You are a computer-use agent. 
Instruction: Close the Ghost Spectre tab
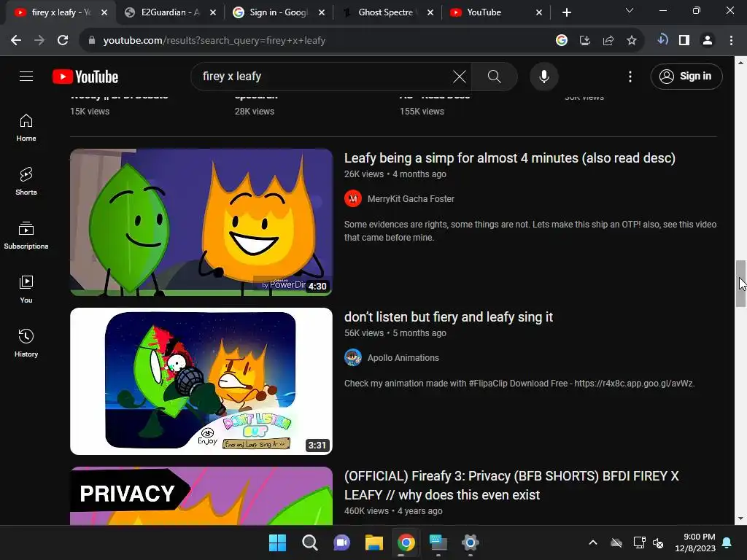pyautogui.click(x=430, y=12)
